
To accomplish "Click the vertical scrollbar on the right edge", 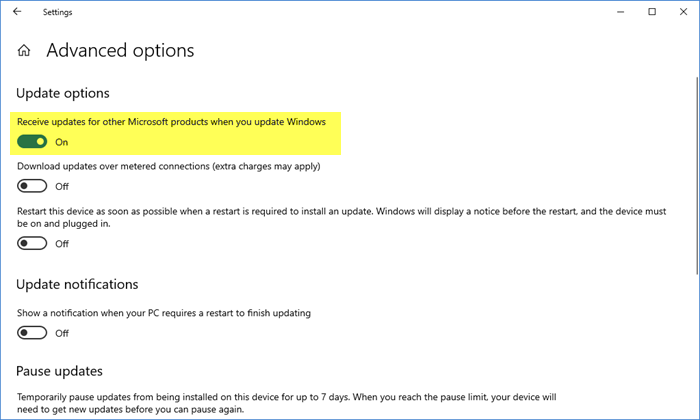I will (x=697, y=176).
